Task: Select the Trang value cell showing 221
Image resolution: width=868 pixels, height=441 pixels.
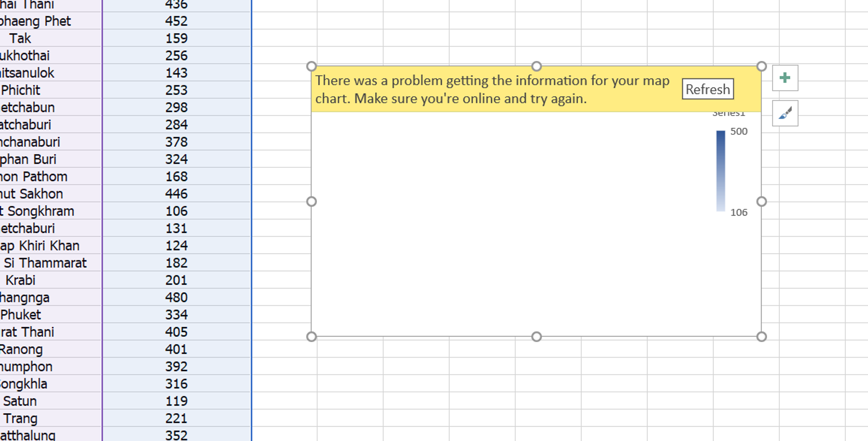Action: (176, 418)
